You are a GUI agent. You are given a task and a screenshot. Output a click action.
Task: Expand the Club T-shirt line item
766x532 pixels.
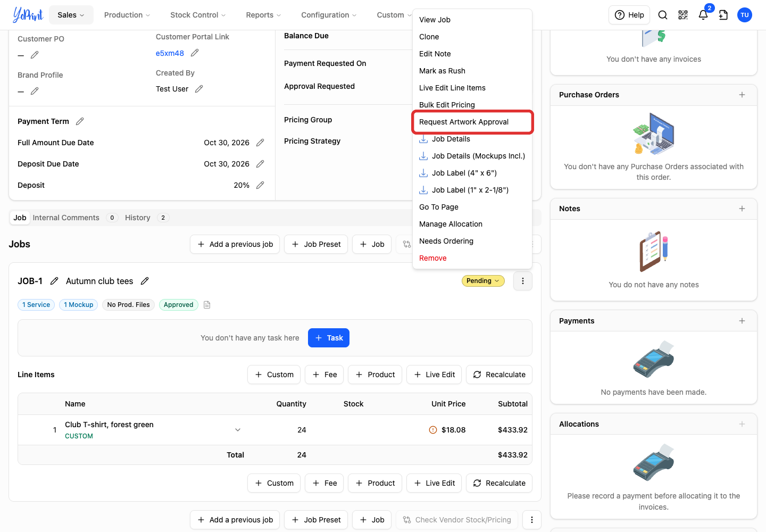tap(238, 430)
